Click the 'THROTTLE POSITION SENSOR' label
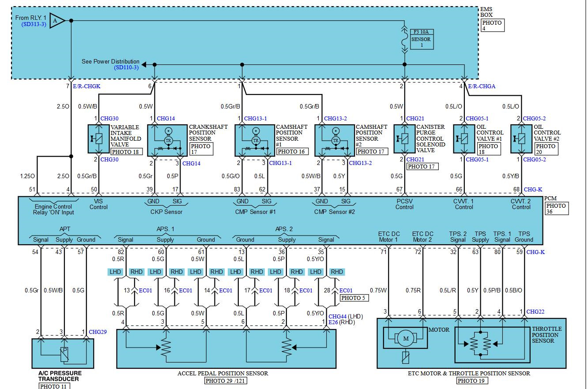This screenshot has width=588, height=389. [547, 335]
